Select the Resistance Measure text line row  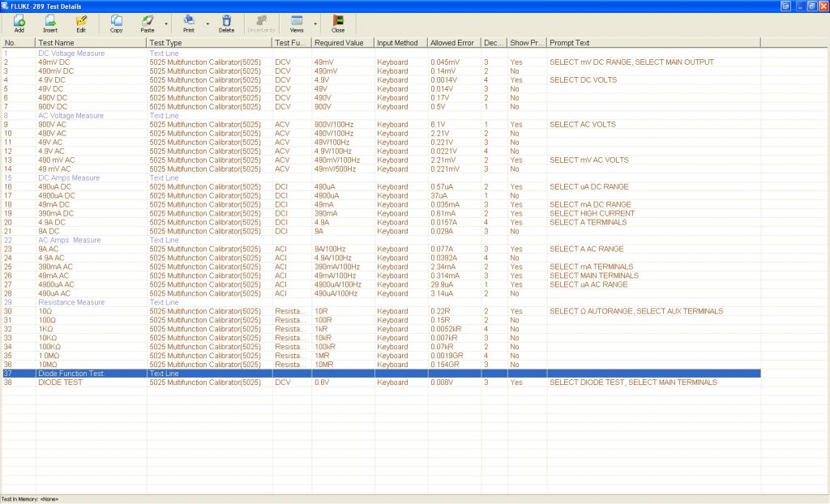pos(71,302)
